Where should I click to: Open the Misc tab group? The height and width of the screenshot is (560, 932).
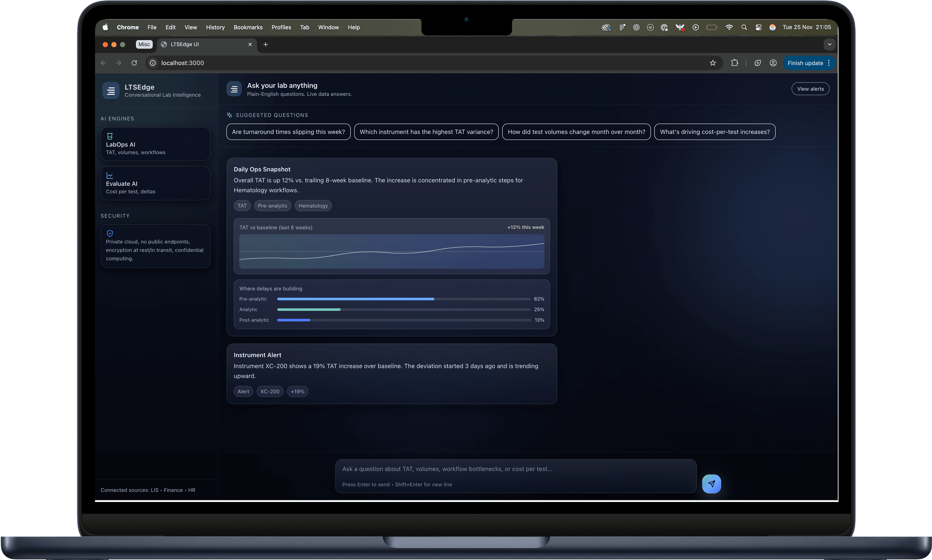(x=144, y=45)
